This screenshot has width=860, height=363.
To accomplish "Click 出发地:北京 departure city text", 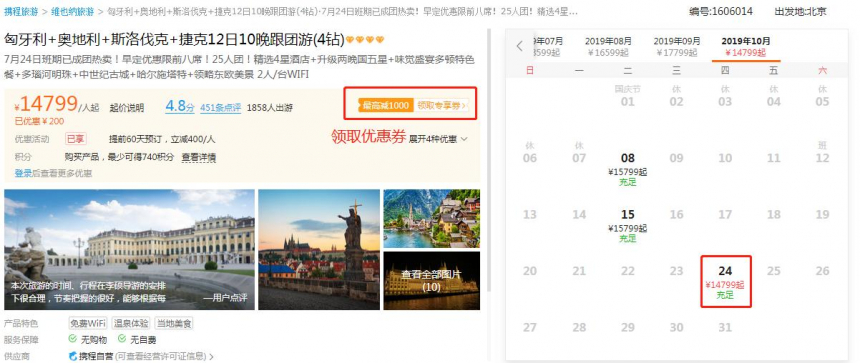I will 800,12.
